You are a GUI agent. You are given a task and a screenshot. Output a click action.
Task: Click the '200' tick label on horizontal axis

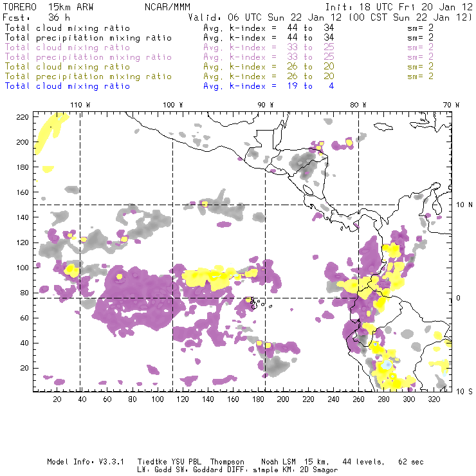[x=283, y=399]
